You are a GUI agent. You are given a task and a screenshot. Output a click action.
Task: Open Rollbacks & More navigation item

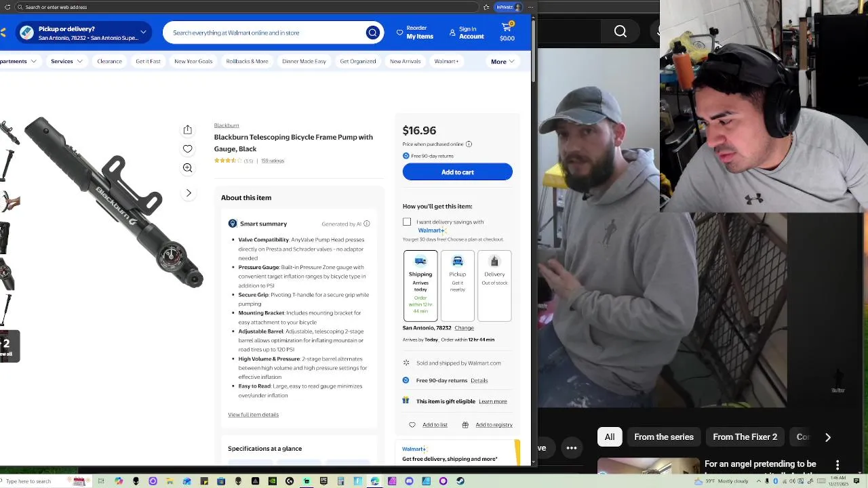[247, 61]
